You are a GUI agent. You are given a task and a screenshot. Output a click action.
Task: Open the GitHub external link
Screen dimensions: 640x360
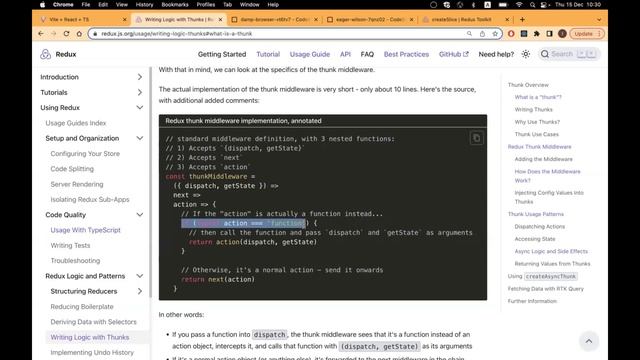tap(453, 54)
